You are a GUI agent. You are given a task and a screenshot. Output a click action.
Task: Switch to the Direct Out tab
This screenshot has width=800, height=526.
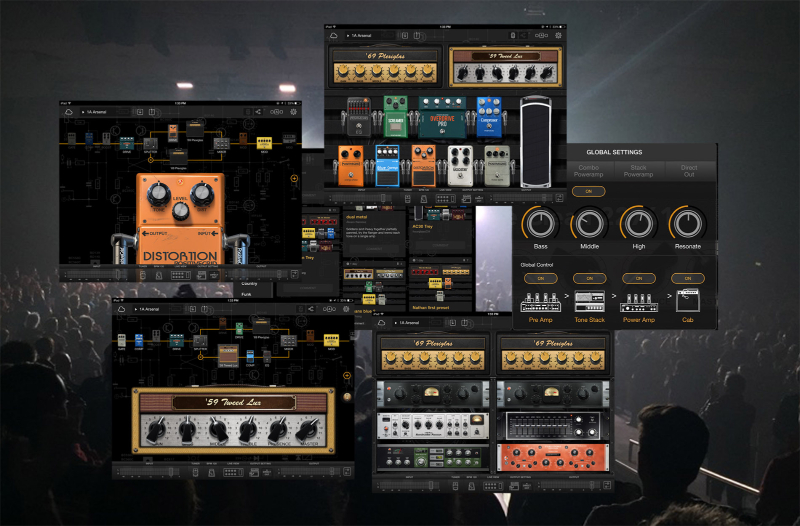coord(688,171)
